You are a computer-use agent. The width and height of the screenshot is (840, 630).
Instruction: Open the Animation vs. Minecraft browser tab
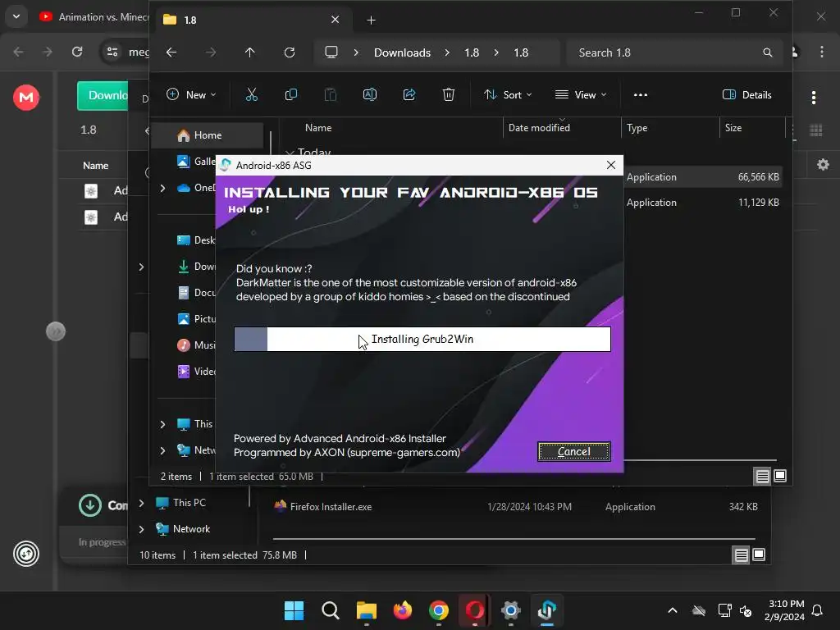click(94, 17)
